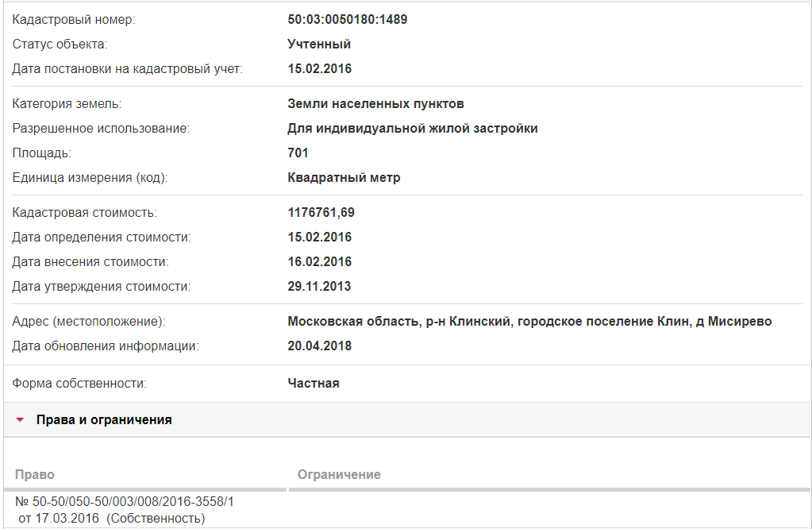Click the Право column header

click(x=35, y=475)
